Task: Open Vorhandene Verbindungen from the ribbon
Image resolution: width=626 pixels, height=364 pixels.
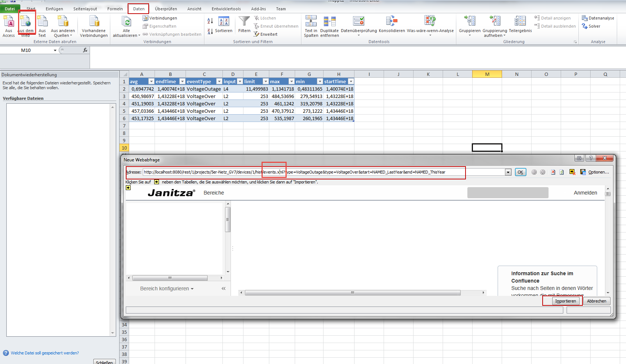Action: (x=94, y=26)
